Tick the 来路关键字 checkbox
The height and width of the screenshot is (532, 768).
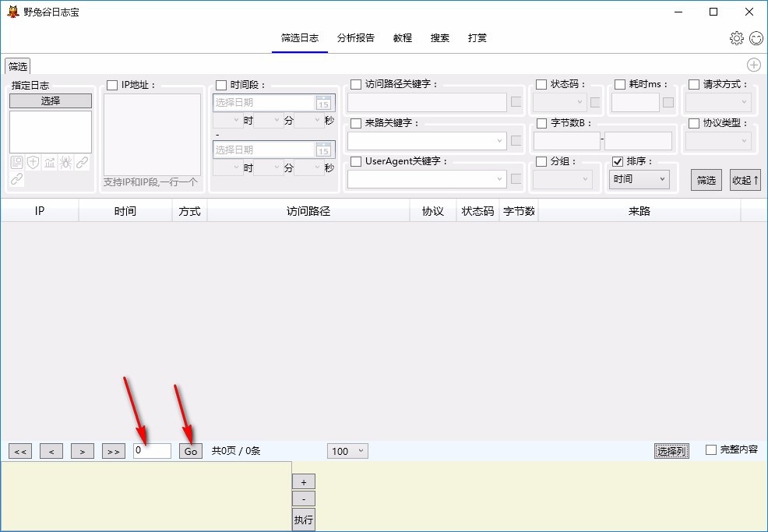coord(356,123)
